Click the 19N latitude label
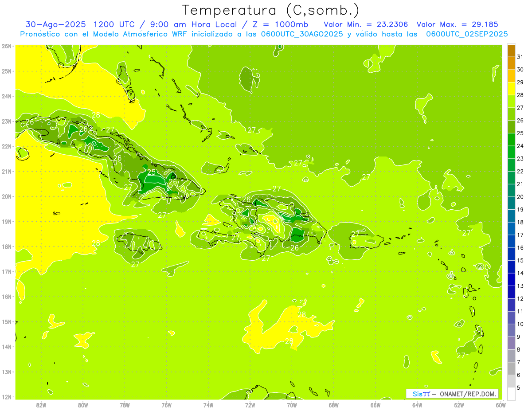 [6, 221]
